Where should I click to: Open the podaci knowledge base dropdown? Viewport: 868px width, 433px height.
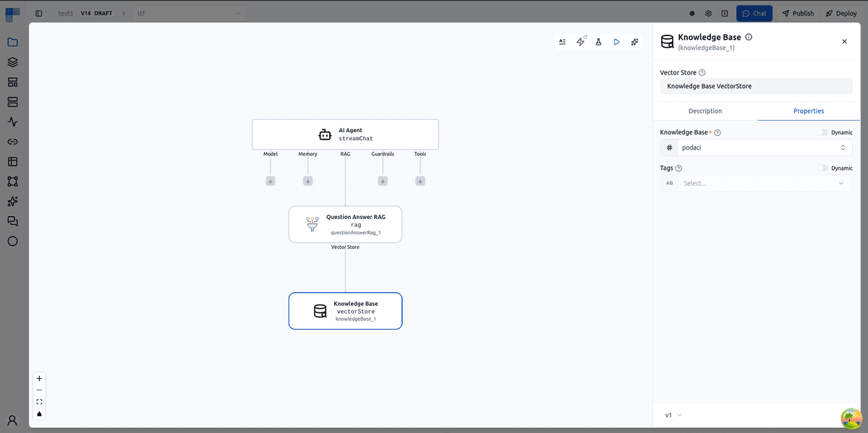click(756, 147)
